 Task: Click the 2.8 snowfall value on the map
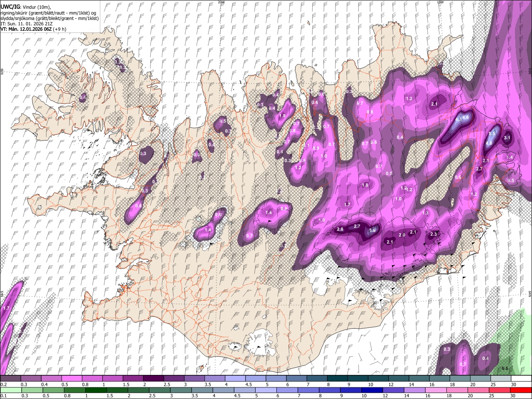[340, 229]
